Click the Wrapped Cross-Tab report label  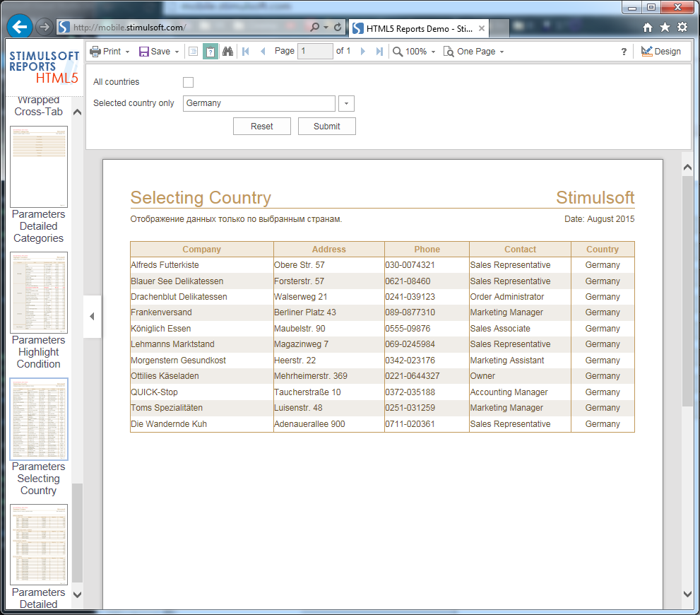tap(38, 106)
